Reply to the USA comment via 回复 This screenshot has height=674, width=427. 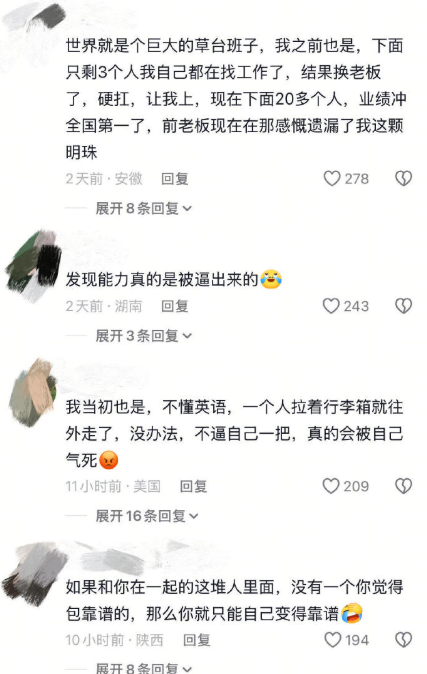[194, 486]
